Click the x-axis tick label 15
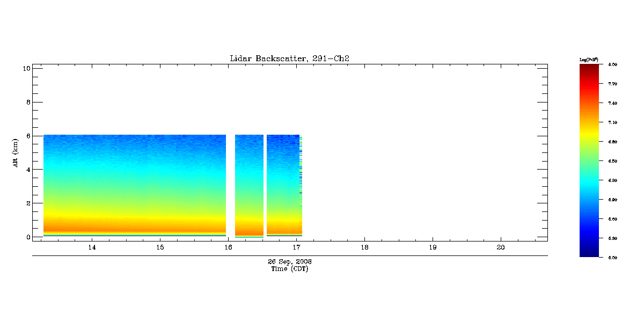This screenshot has width=644, height=322. pos(160,247)
